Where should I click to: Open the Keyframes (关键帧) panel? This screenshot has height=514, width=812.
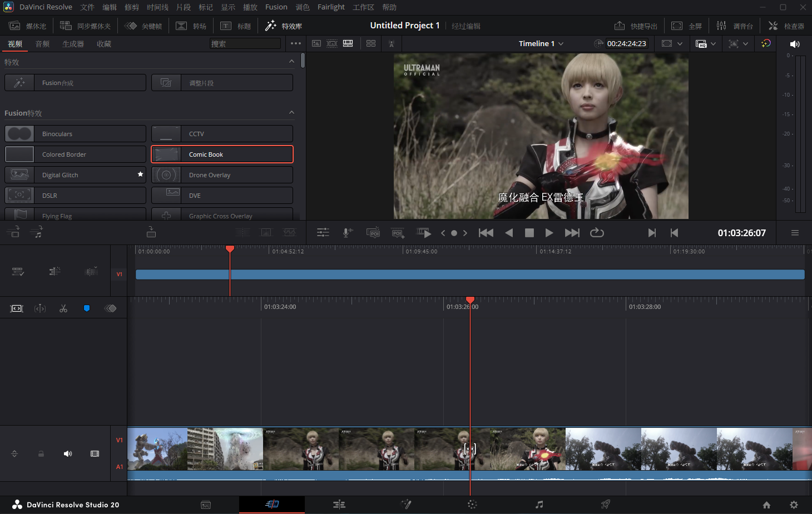[143, 26]
